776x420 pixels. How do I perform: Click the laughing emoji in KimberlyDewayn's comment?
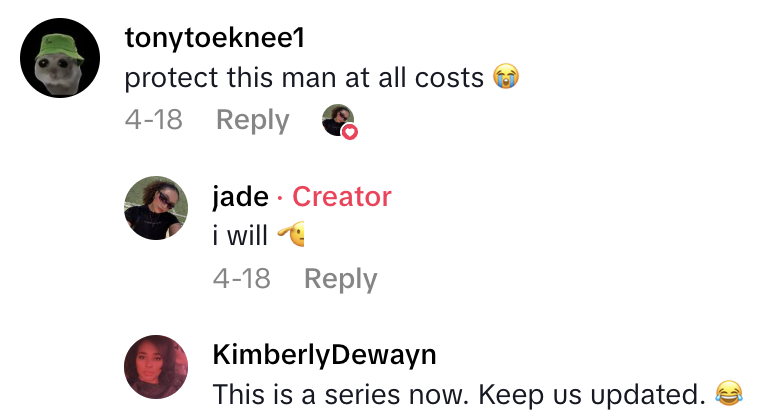pos(729,394)
